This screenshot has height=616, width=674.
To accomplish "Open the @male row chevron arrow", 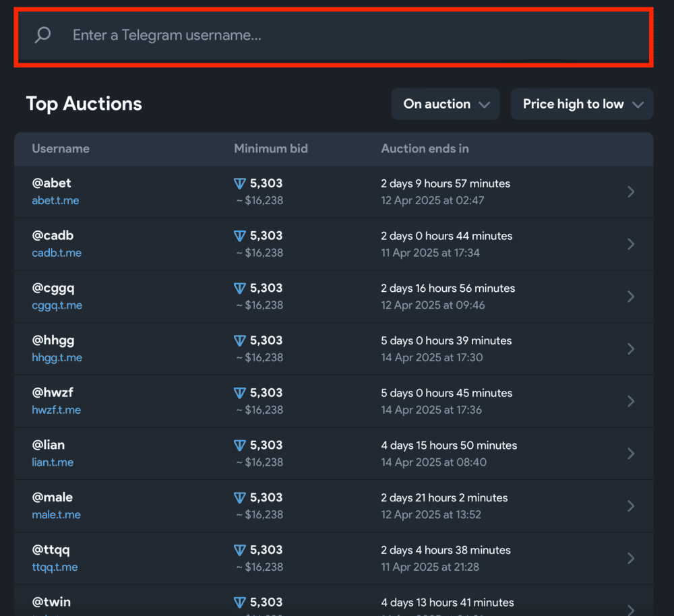I will [x=631, y=506].
